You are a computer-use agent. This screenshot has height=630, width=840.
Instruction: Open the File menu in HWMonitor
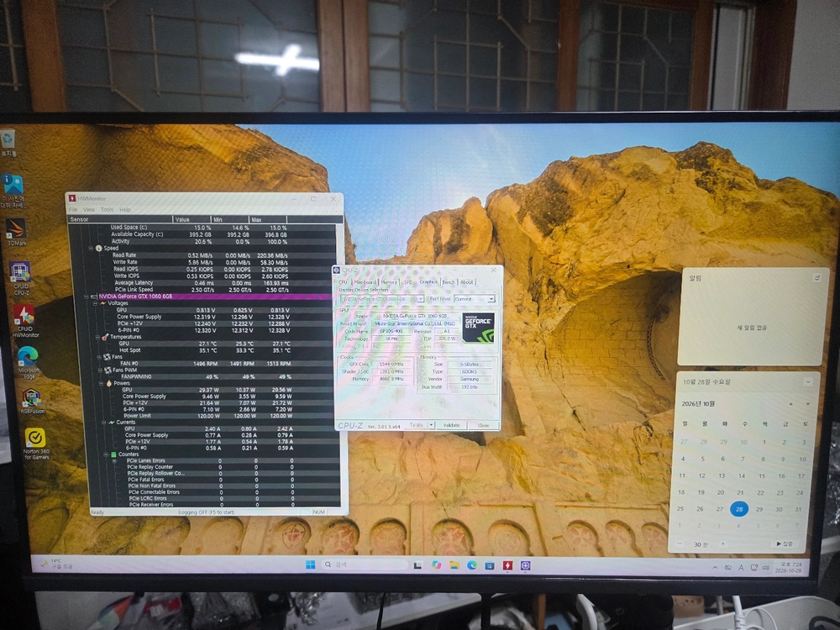(x=73, y=209)
